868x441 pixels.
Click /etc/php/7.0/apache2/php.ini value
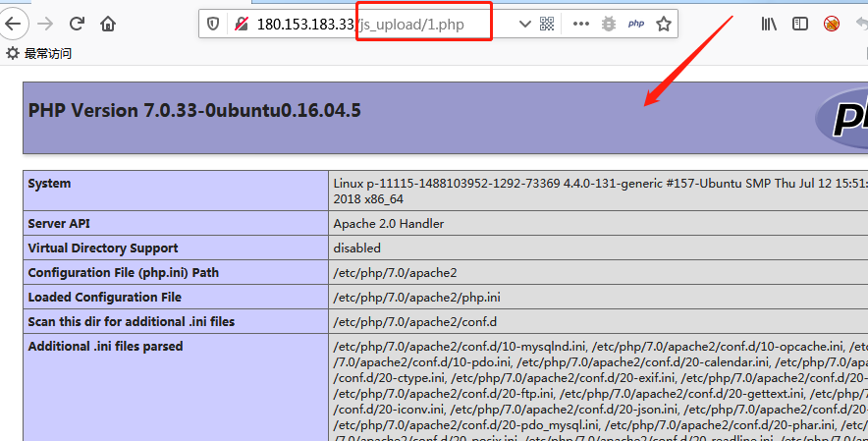point(417,298)
